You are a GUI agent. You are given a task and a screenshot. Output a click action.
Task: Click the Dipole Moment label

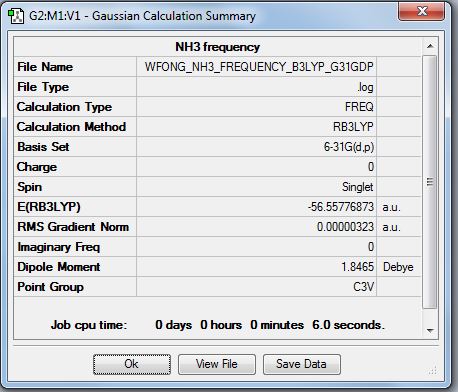[59, 267]
